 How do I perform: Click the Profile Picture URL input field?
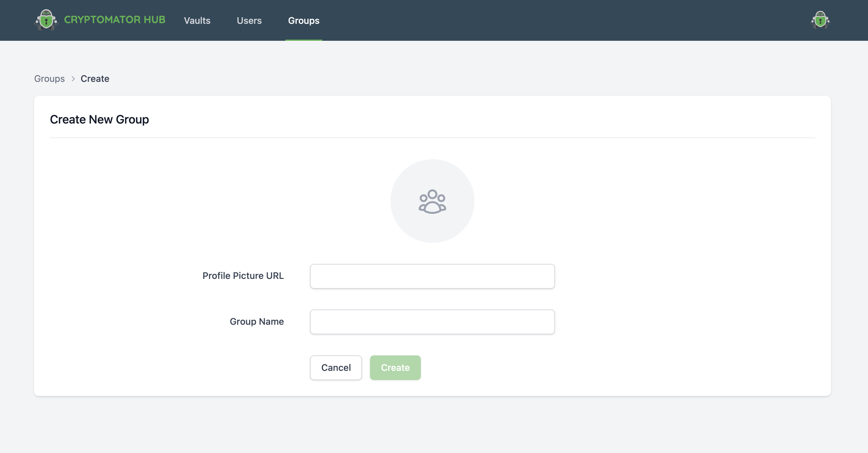(x=432, y=276)
